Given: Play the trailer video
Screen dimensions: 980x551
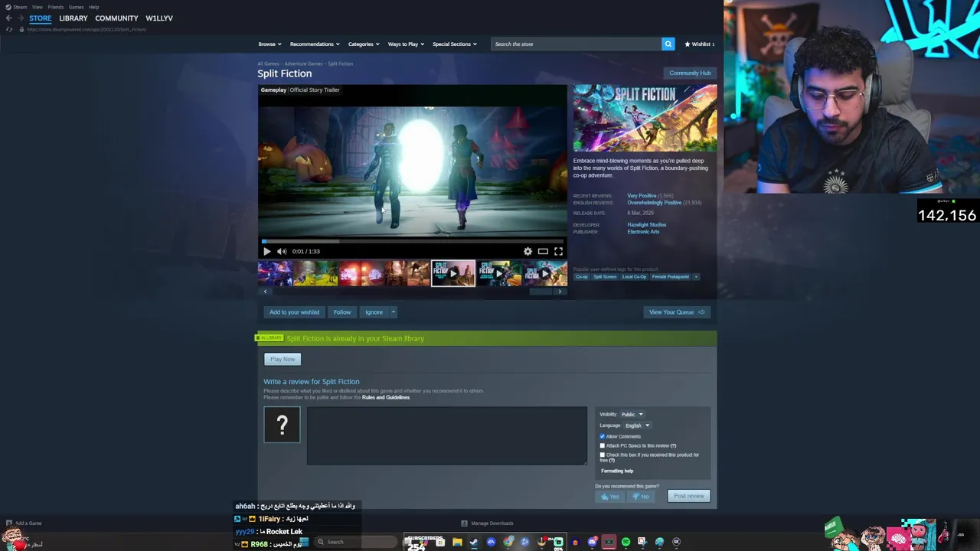Looking at the screenshot, I should pyautogui.click(x=266, y=251).
